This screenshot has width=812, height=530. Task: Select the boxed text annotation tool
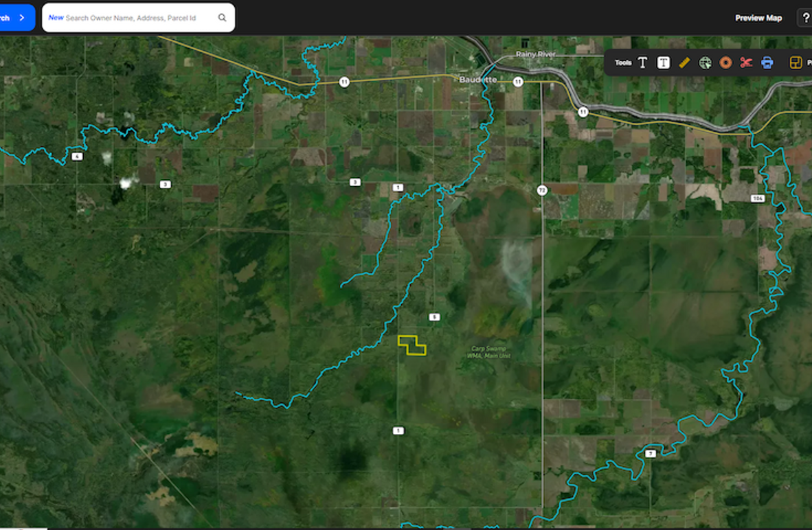pos(663,62)
